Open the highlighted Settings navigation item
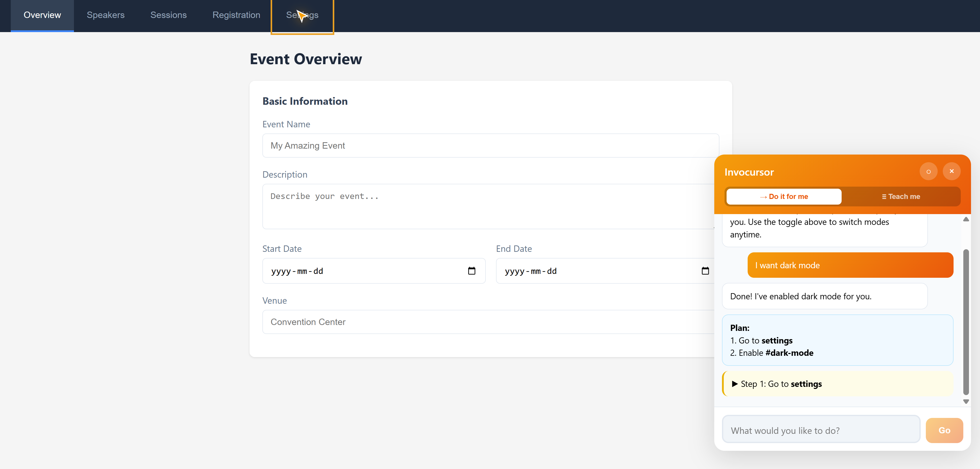Screen dimensions: 980x469 pyautogui.click(x=302, y=15)
